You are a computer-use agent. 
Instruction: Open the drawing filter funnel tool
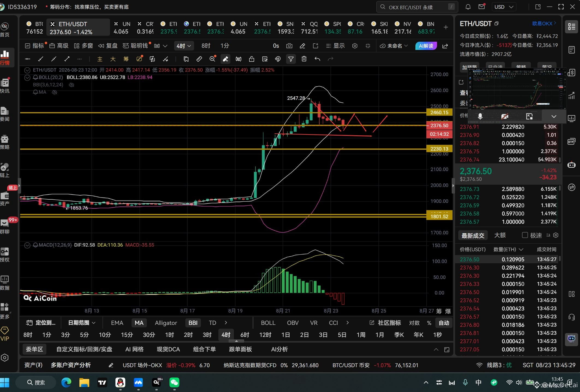coord(291,59)
